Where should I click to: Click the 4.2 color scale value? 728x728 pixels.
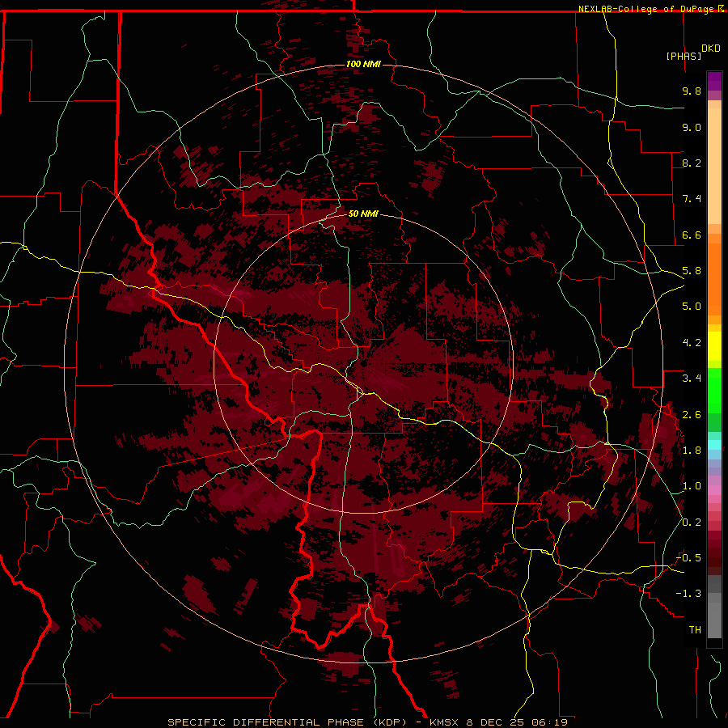[692, 343]
